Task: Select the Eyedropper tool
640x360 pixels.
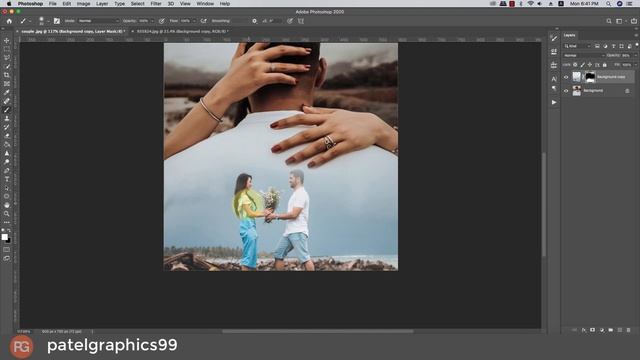Action: pyautogui.click(x=7, y=92)
